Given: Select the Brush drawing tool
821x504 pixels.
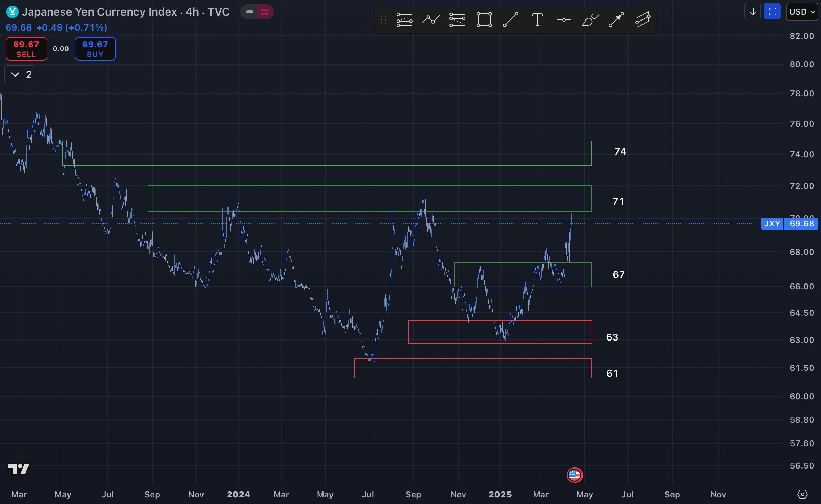Looking at the screenshot, I should point(590,19).
